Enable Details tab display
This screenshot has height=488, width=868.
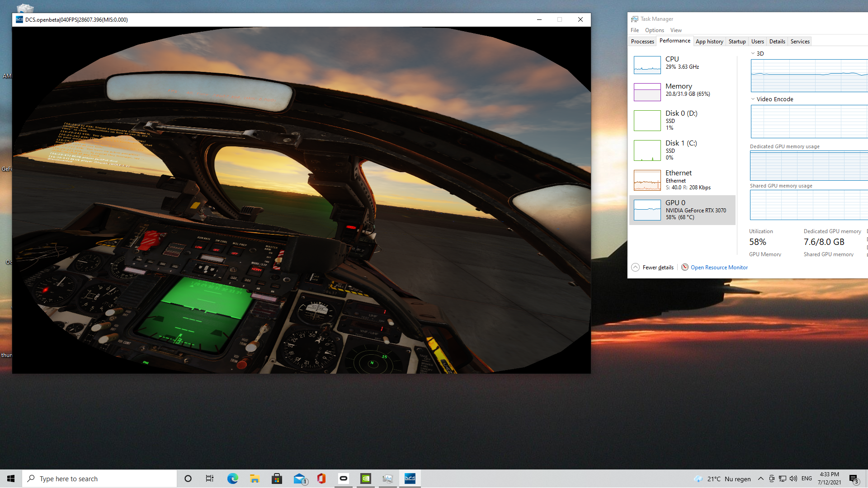pos(777,41)
